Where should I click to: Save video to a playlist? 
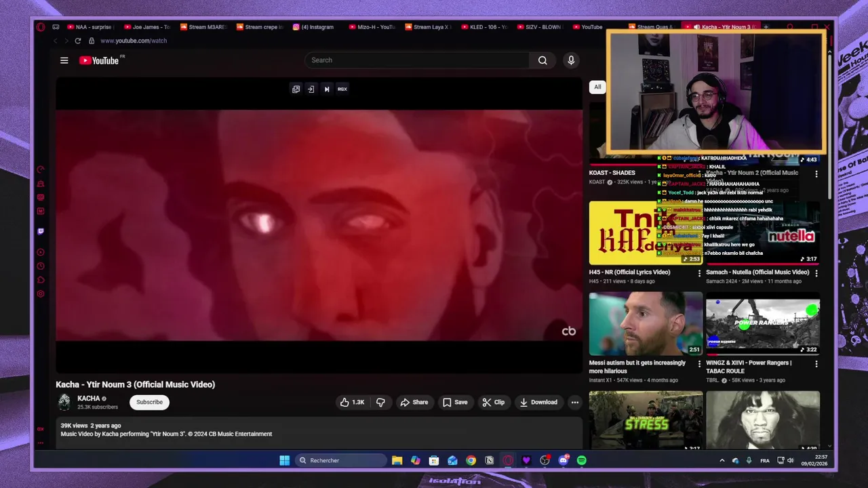455,402
